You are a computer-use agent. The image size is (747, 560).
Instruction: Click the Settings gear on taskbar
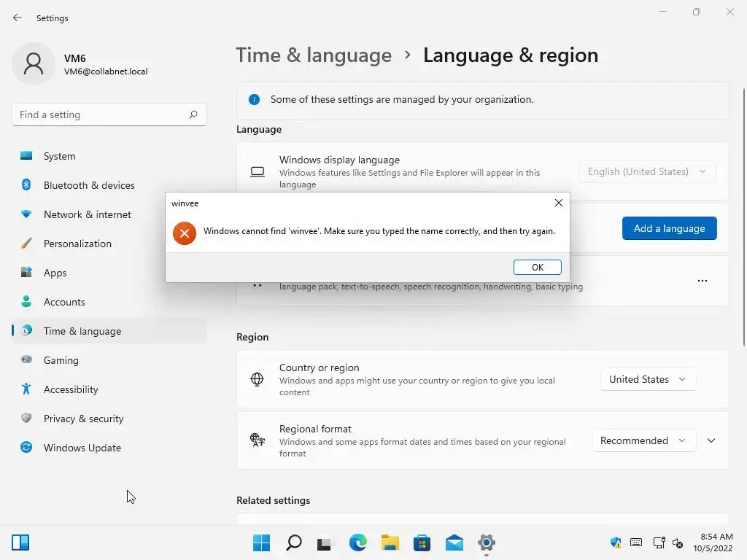(x=487, y=542)
